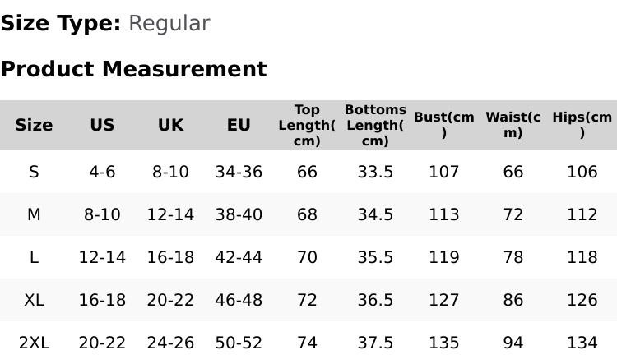
Task: Click the Top Length(cm) column header
Action: (307, 125)
